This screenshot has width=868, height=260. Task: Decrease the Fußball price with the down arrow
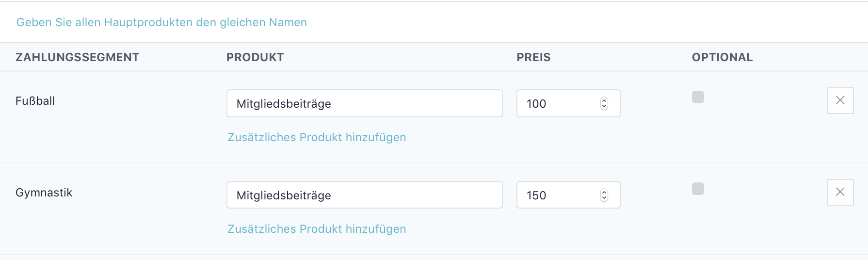[604, 107]
